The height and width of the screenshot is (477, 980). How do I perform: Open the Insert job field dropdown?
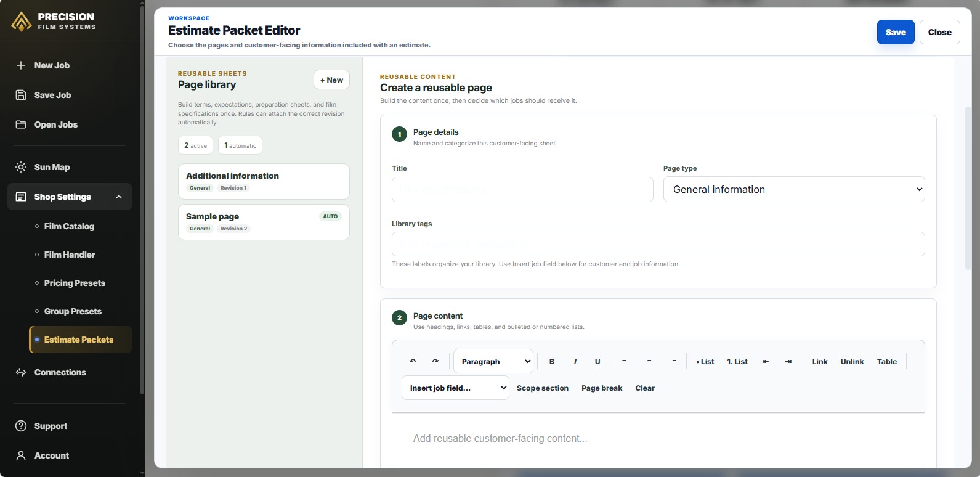455,388
